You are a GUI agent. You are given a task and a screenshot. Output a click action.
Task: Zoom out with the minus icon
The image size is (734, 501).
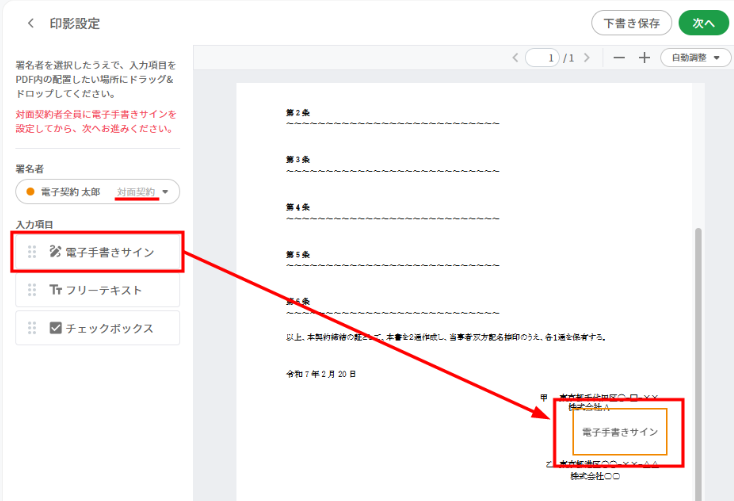coord(619,58)
